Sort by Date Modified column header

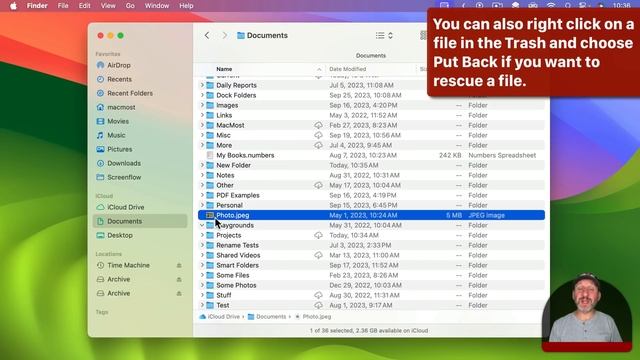pos(348,69)
